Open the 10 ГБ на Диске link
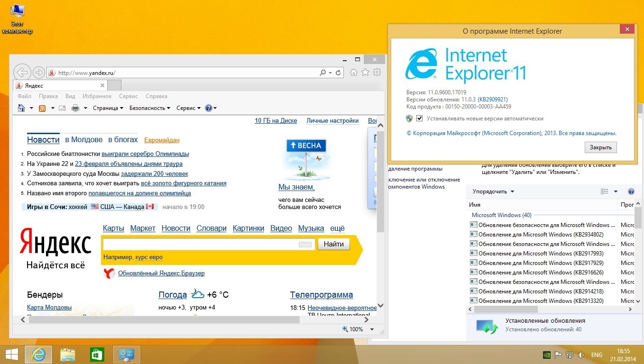This screenshot has width=644, height=364. [x=276, y=121]
